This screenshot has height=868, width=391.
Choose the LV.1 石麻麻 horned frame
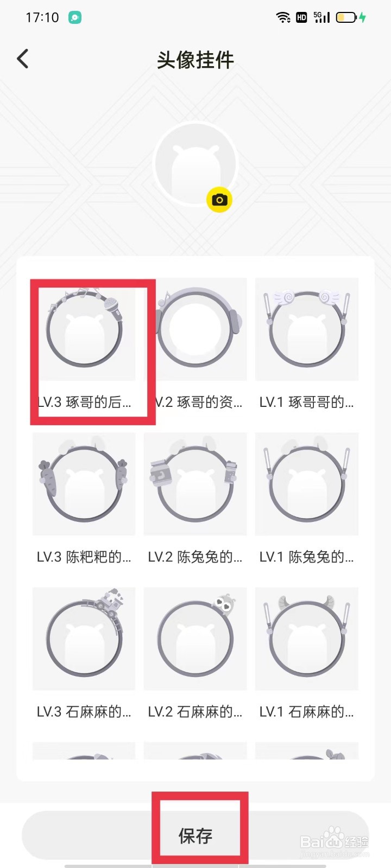307,639
